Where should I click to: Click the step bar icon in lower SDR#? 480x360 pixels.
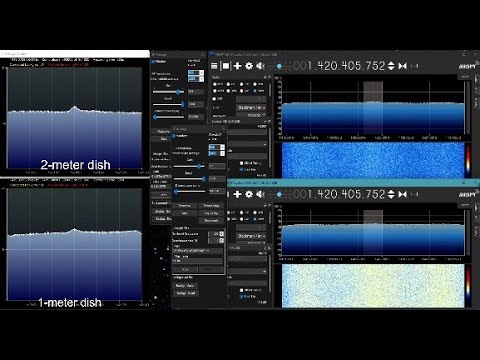pos(414,194)
